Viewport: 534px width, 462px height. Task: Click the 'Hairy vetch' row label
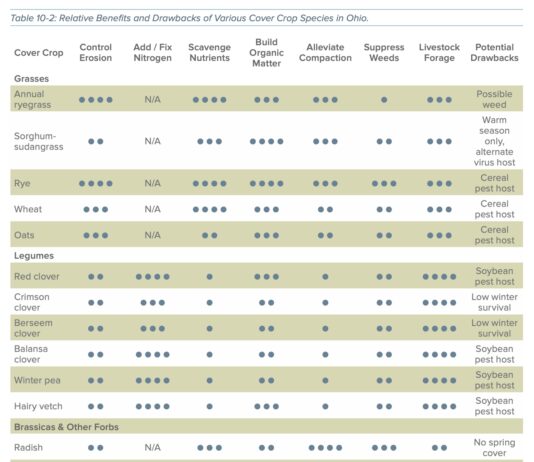tap(38, 406)
